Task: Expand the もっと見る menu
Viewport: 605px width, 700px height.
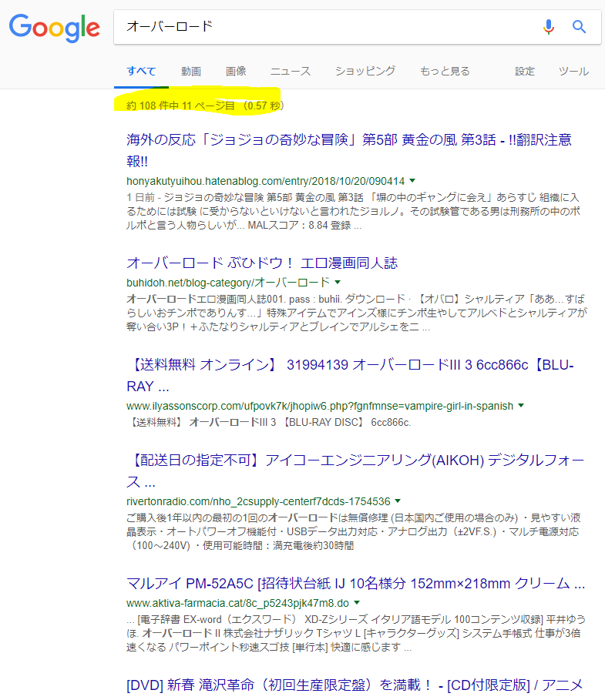Action: [445, 71]
